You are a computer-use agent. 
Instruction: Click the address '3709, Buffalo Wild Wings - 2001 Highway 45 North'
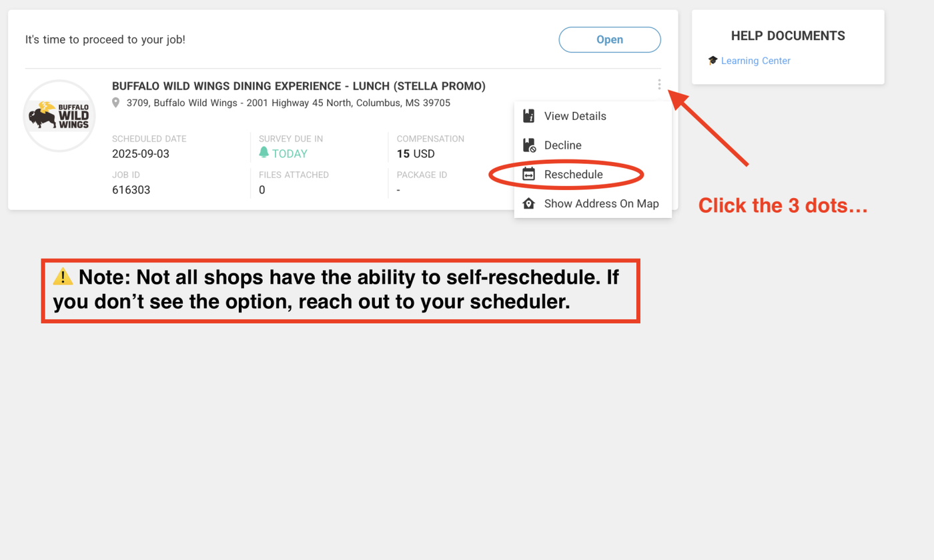pyautogui.click(x=240, y=103)
